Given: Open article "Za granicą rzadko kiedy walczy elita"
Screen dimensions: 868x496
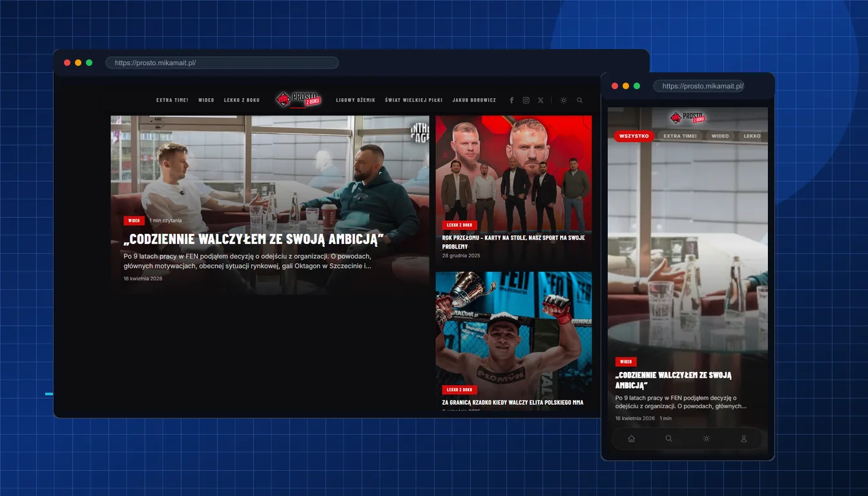Looking at the screenshot, I should point(513,402).
